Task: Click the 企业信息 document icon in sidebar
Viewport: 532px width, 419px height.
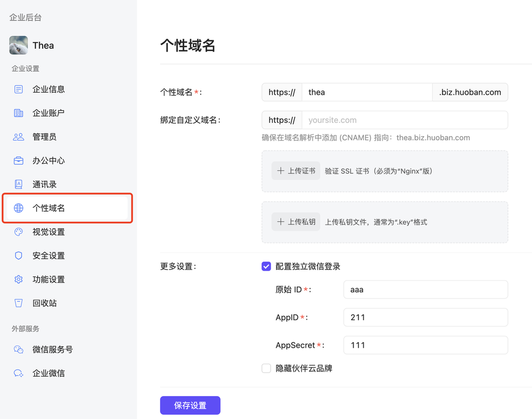Action: (x=19, y=89)
